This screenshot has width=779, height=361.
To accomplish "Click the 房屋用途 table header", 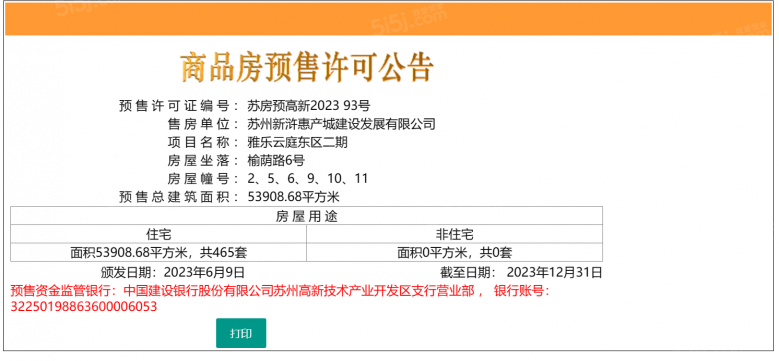I will tap(307, 216).
